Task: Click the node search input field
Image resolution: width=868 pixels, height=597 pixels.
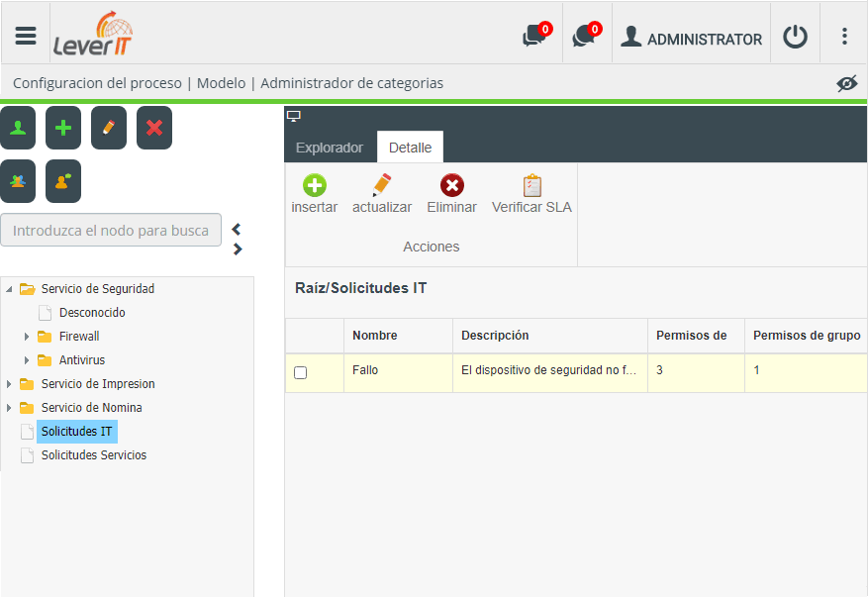Action: click(x=111, y=230)
